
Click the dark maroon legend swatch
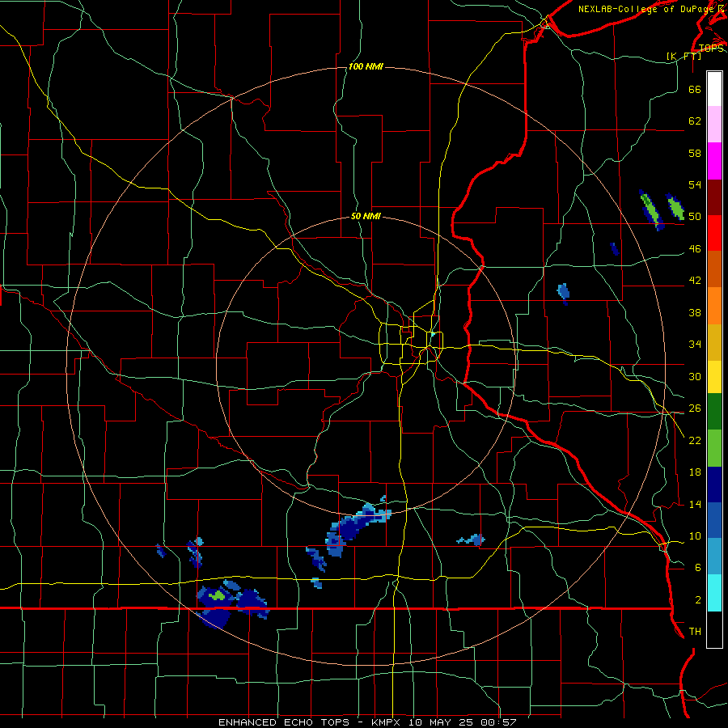tap(714, 197)
